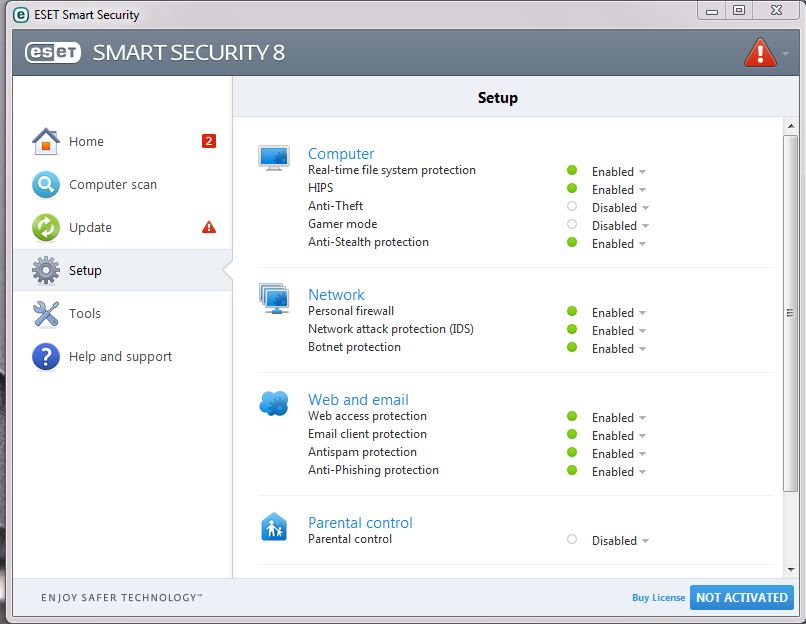Click the green Update arrows icon
The image size is (806, 624).
(46, 228)
